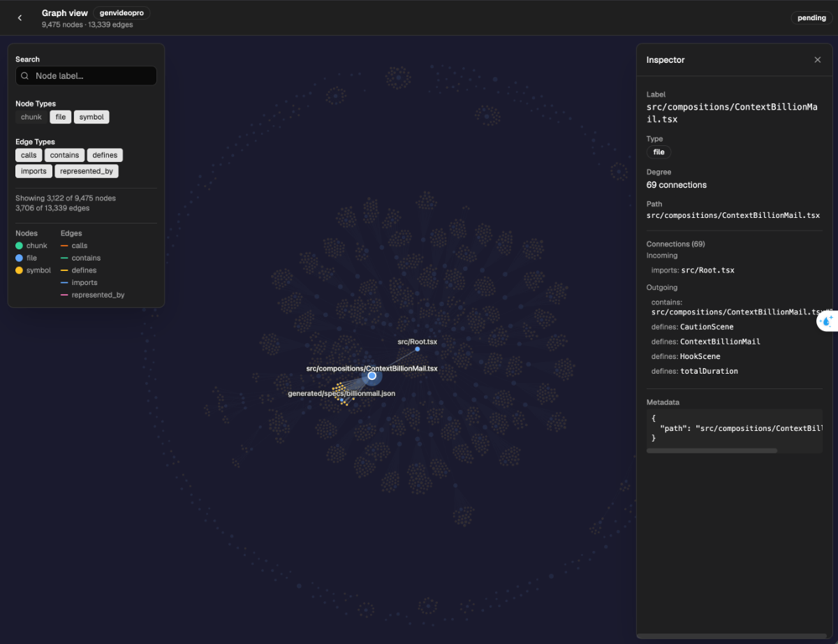Click the 69 connections degree text

pos(677,185)
